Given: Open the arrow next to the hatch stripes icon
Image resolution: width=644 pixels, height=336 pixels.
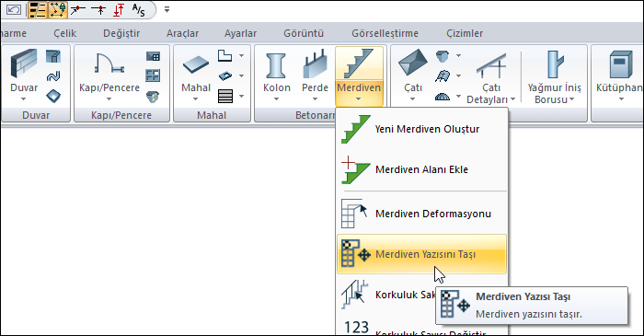Looking at the screenshot, I should (241, 96).
